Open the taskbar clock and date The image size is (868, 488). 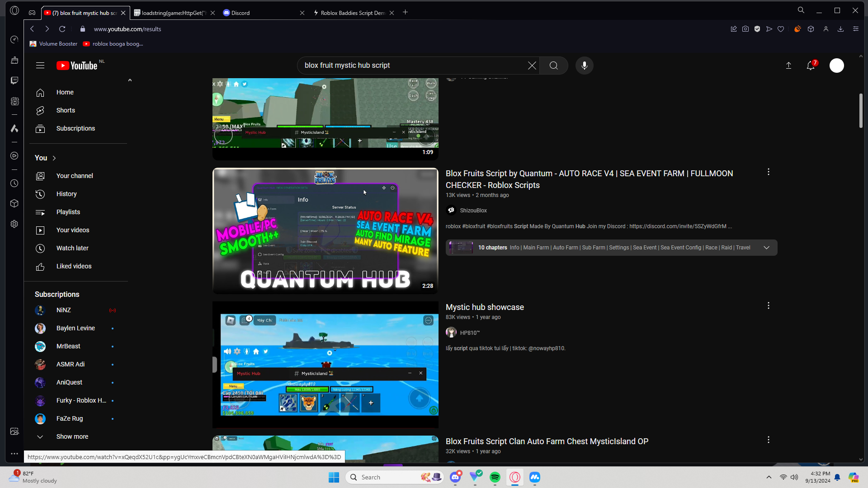(x=818, y=477)
